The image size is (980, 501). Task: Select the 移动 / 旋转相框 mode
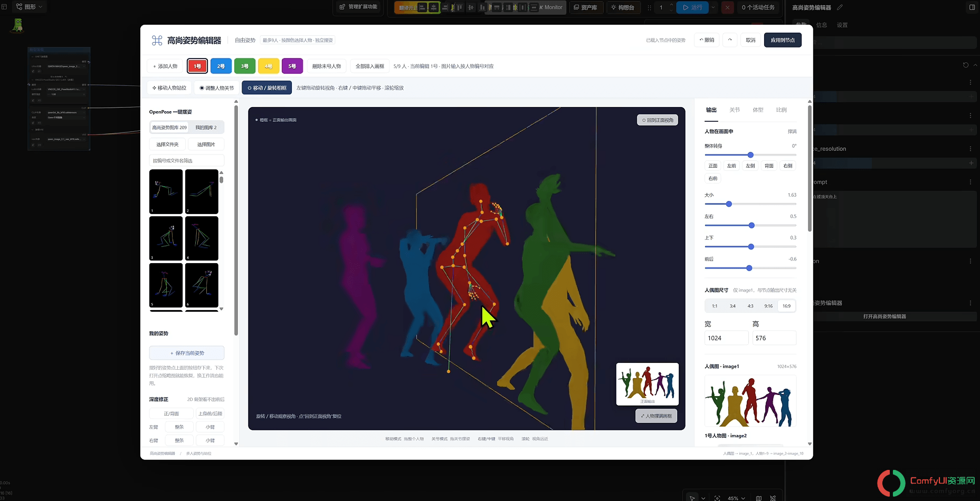[x=267, y=88]
